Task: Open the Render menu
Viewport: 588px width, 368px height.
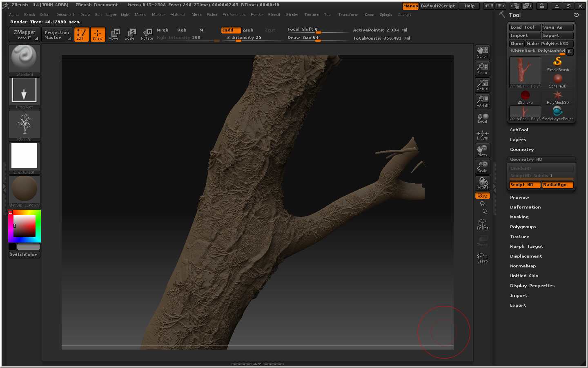Action: [x=257, y=15]
